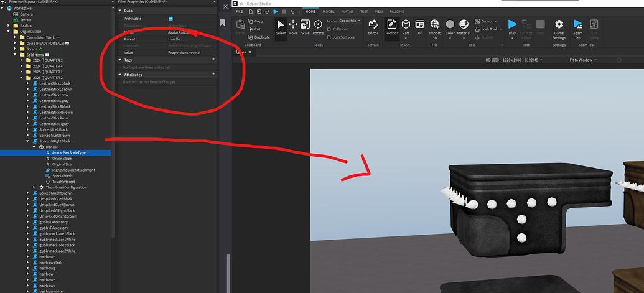The height and width of the screenshot is (293, 644).
Task: Expand the LeatherStickLblack accessory
Action: (x=28, y=83)
